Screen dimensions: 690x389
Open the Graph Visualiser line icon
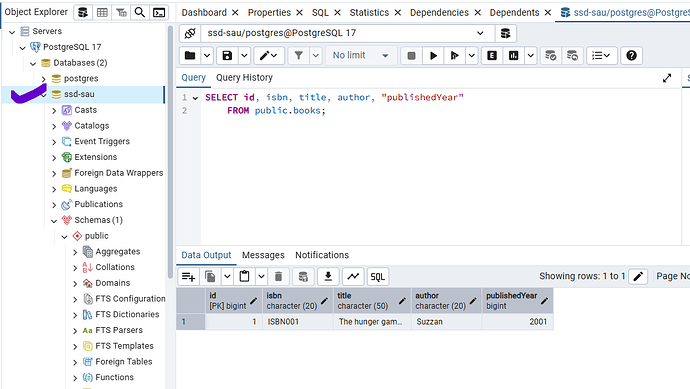[353, 276]
